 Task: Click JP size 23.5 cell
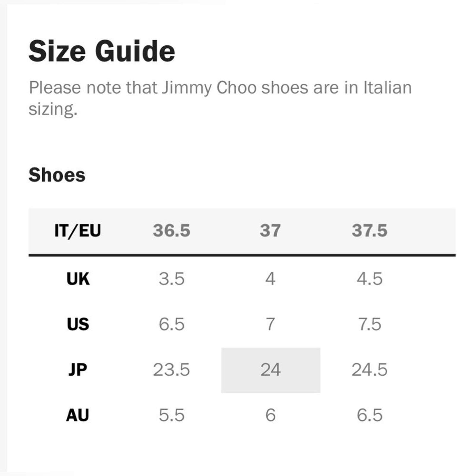[x=171, y=370]
